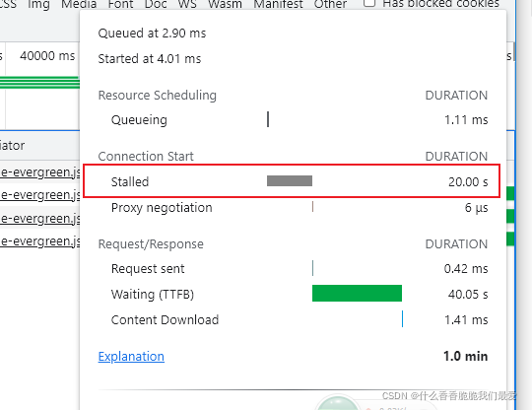532x410 pixels.
Task: Click the Queueing timing marker
Action: coord(268,119)
